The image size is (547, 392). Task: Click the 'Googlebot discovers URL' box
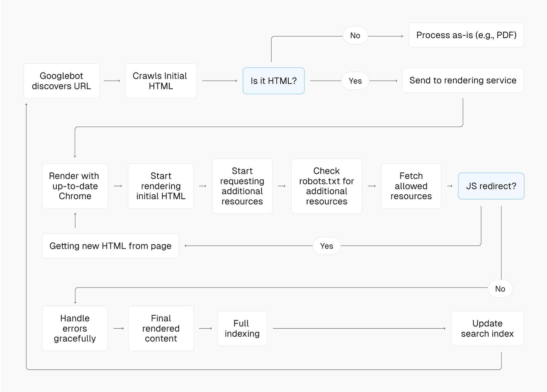click(x=62, y=81)
